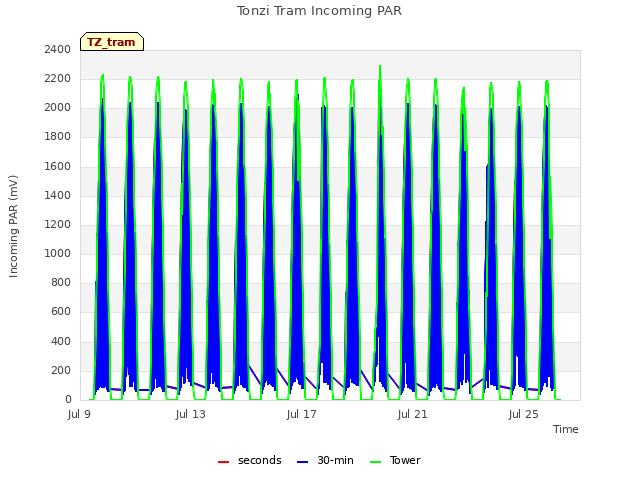Select the 'seconds' legend label
This screenshot has height=480, width=640.
260,460
